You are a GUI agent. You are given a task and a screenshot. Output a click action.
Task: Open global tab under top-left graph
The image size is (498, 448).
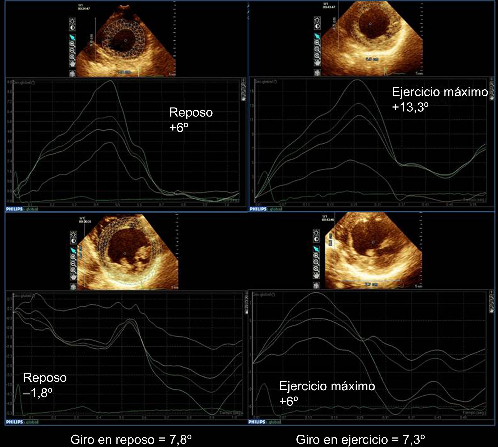31,209
